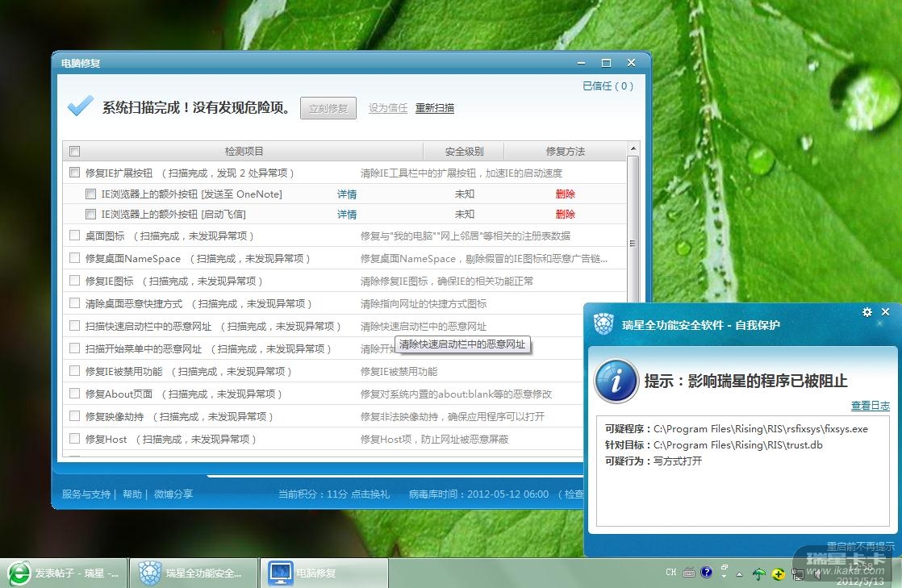Toggle the select-all checkbox in table header
Image resolution: width=902 pixels, height=588 pixels.
(x=75, y=152)
